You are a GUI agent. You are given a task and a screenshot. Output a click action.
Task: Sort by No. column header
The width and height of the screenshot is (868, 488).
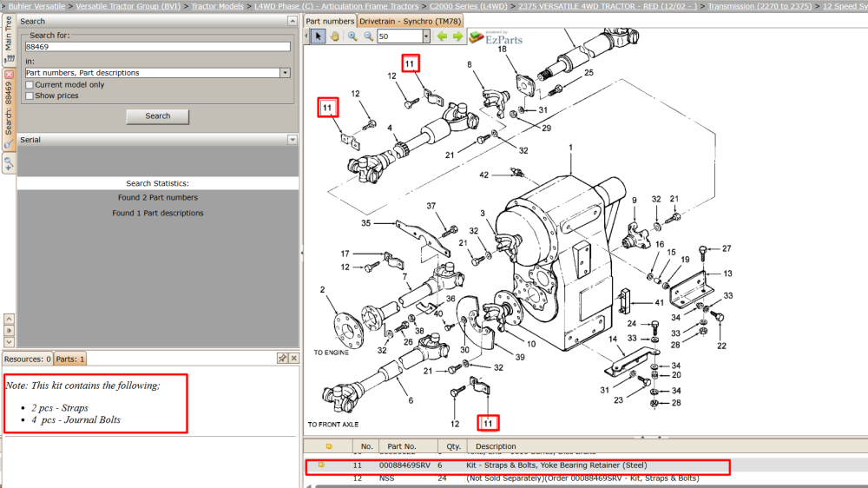tap(366, 446)
